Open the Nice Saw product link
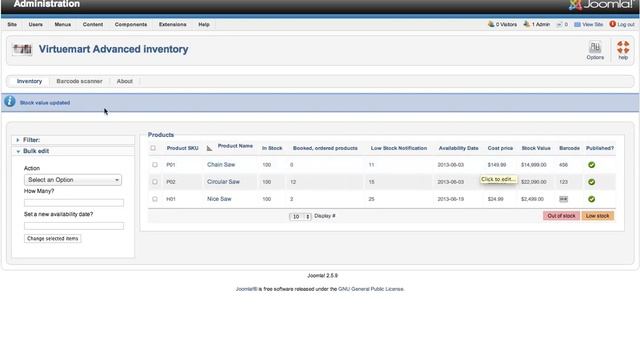Image resolution: width=640 pixels, height=360 pixels. pyautogui.click(x=219, y=199)
